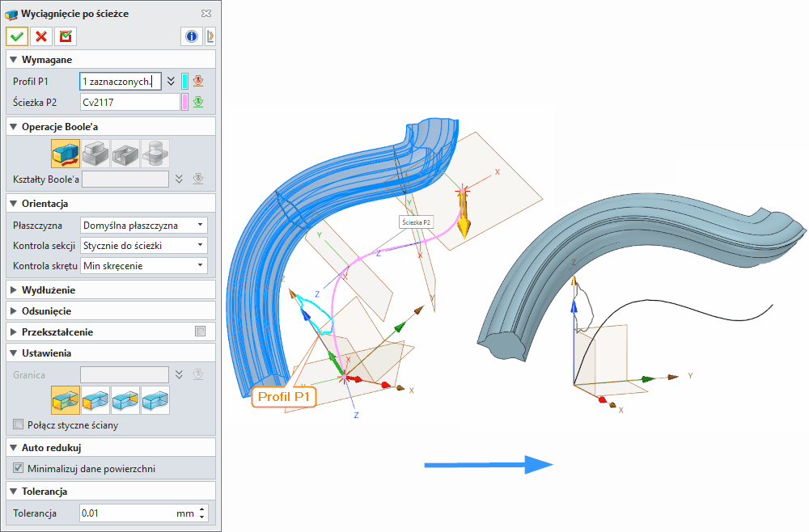Select the second Boolean operation icon
Screen dimensions: 809x532
tap(95, 153)
